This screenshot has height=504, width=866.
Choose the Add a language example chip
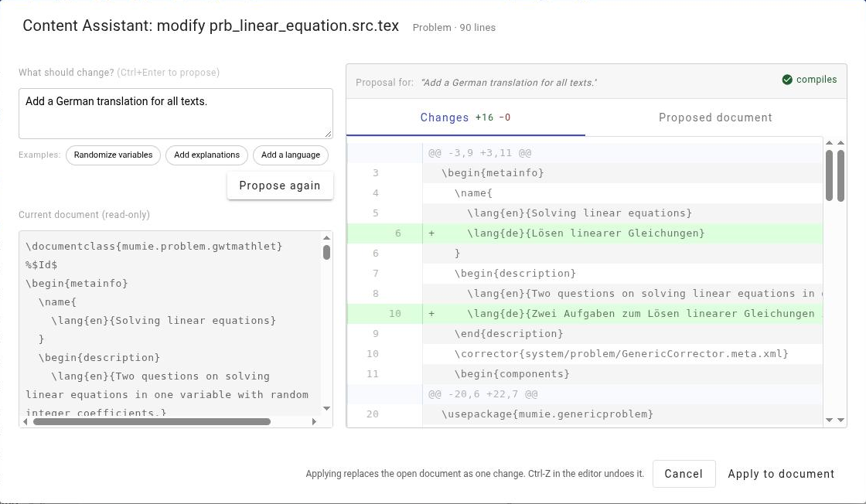(291, 155)
